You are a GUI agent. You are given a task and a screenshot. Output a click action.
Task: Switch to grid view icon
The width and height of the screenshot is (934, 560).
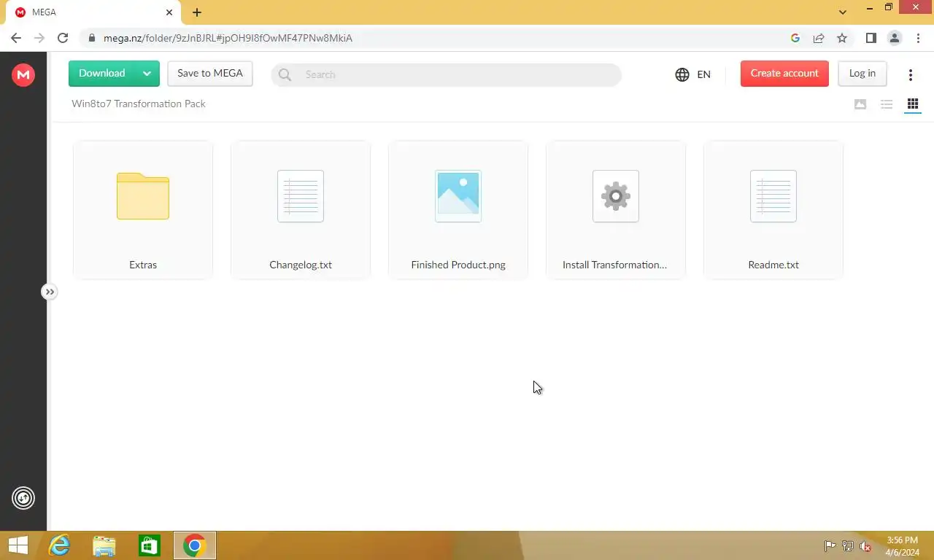click(x=913, y=104)
